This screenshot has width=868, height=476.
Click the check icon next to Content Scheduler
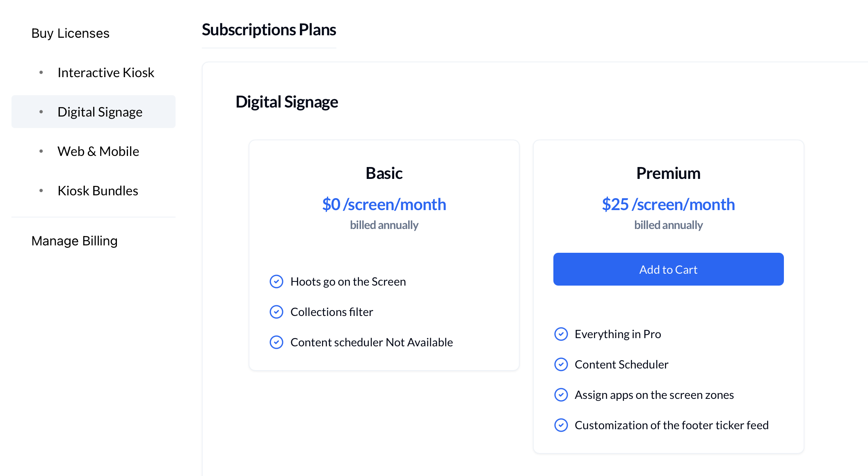pos(561,364)
